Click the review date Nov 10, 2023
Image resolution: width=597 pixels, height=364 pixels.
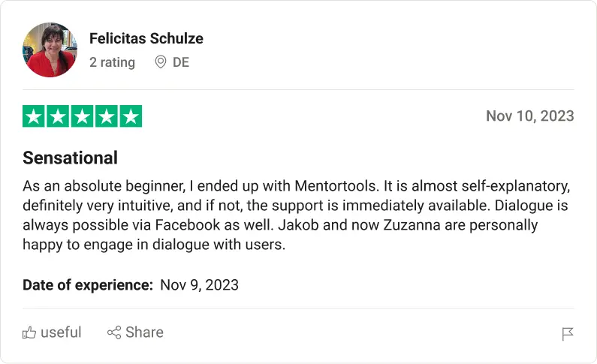coord(529,116)
